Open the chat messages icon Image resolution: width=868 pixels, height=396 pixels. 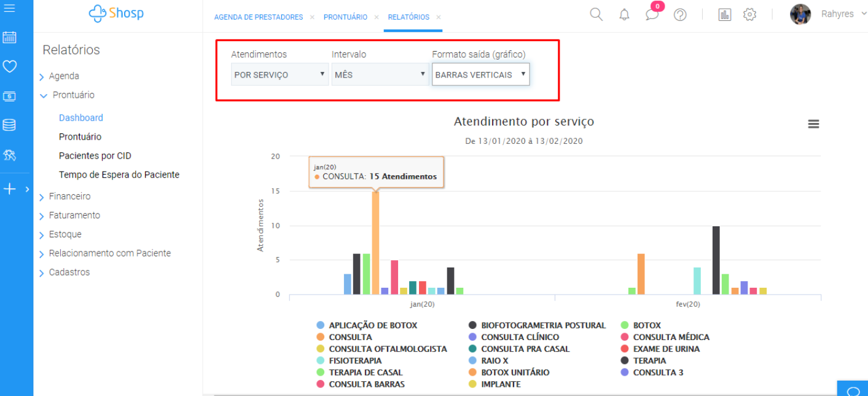(x=652, y=15)
